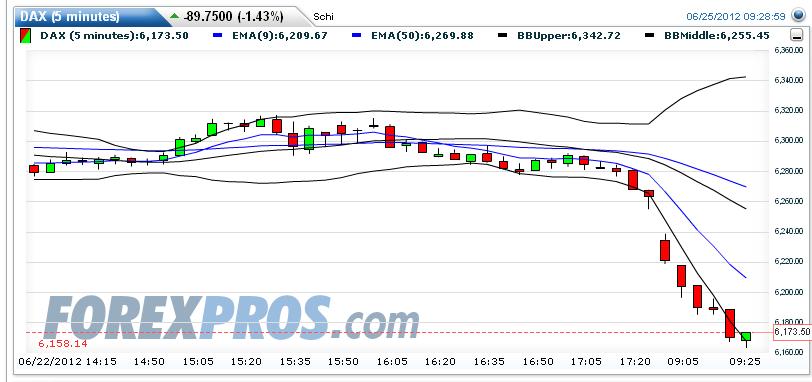Click the 09:05 time axis label
Image resolution: width=812 pixels, height=382 pixels.
click(x=682, y=362)
